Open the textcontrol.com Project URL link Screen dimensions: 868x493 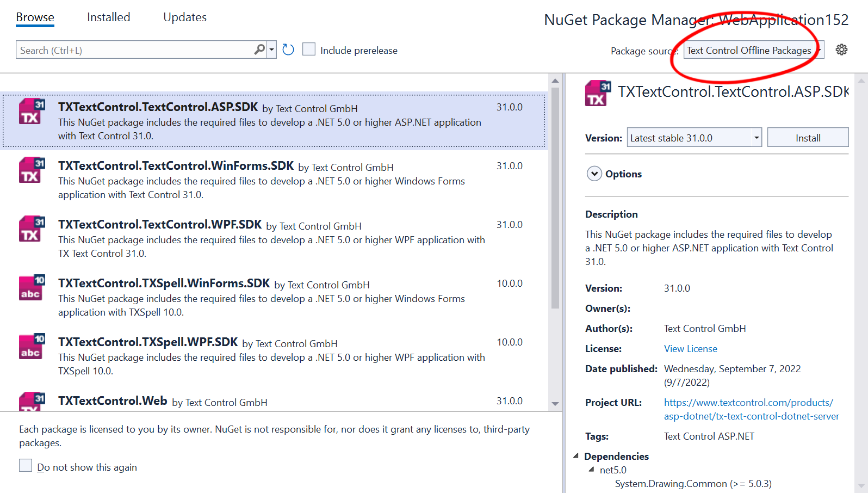click(x=751, y=409)
